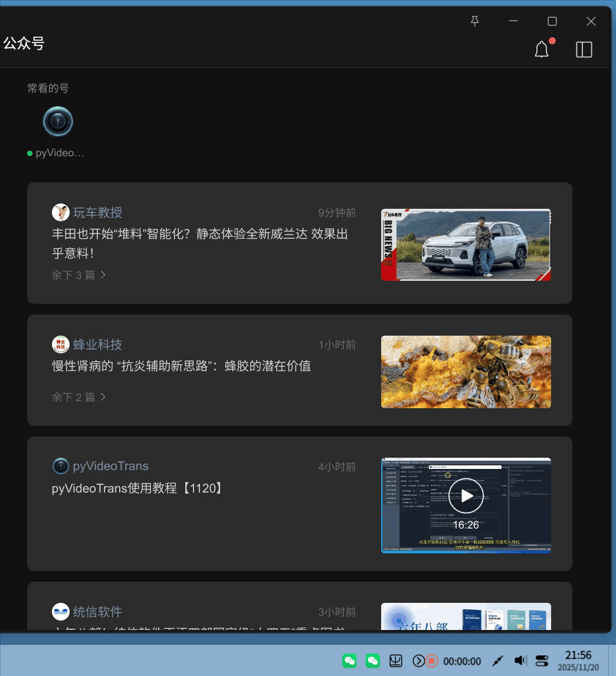
Task: Click the 16:26 video duration label
Action: click(466, 524)
